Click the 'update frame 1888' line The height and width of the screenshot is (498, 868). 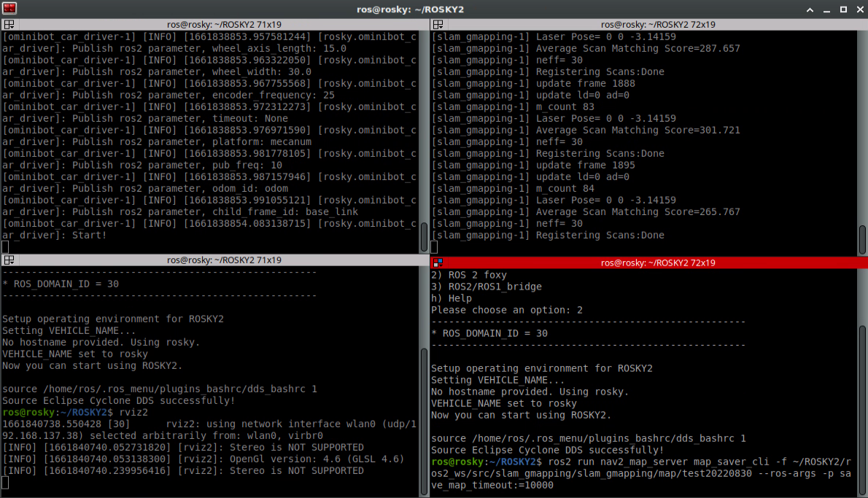[x=533, y=84]
